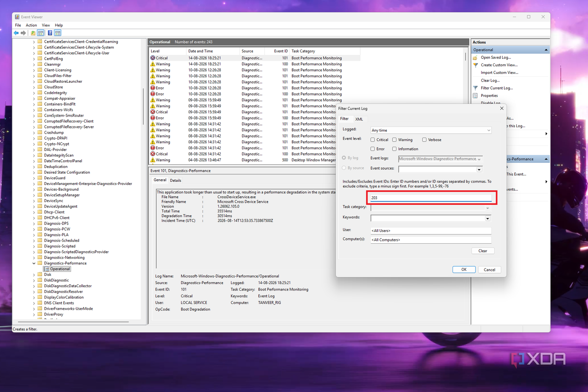Screen dimensions: 588x392
Task: Select the Diagnosis-Scripted tree item
Action: 60,246
